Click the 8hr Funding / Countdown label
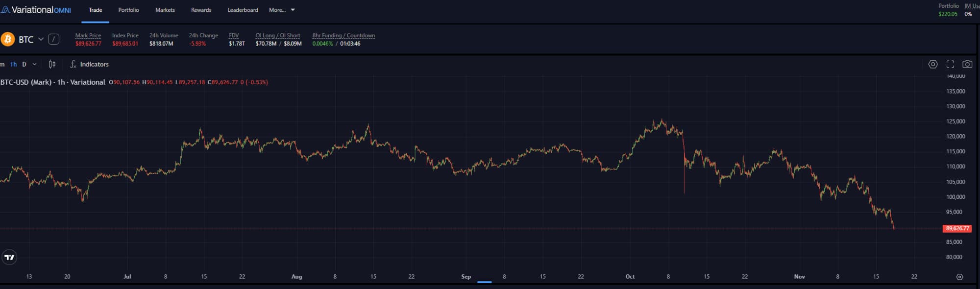Screen dimensions: 980x289 343,35
